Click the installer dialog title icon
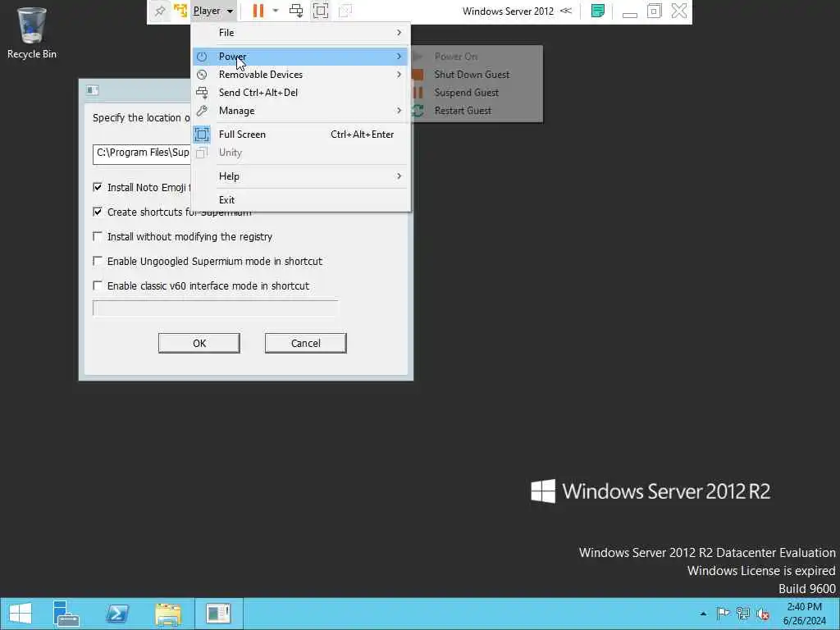Screen dimensions: 840x630 point(92,90)
